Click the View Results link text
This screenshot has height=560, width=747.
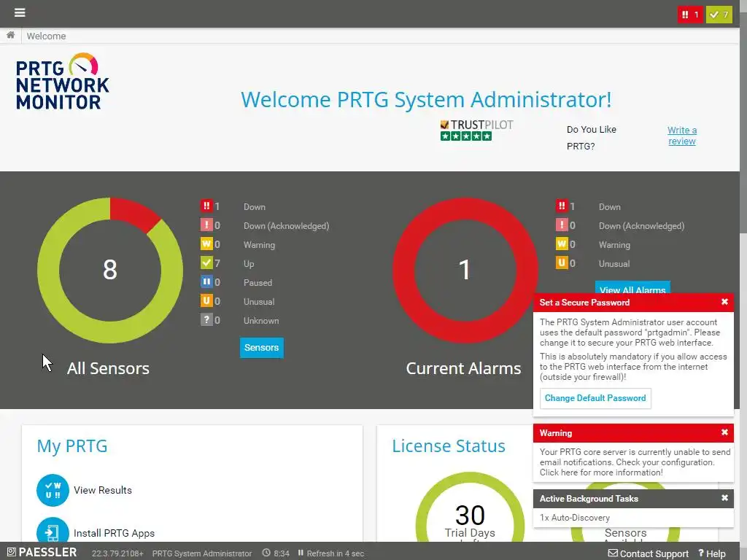point(103,490)
